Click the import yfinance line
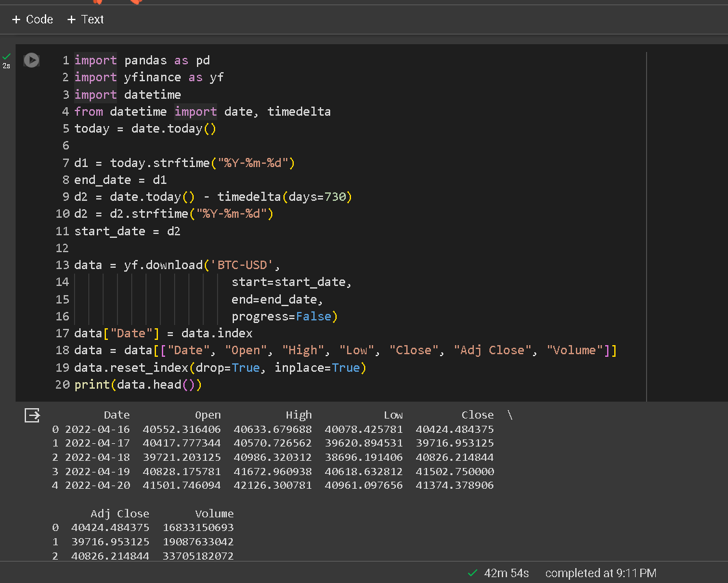Viewport: 728px width, 583px height. pyautogui.click(x=149, y=77)
